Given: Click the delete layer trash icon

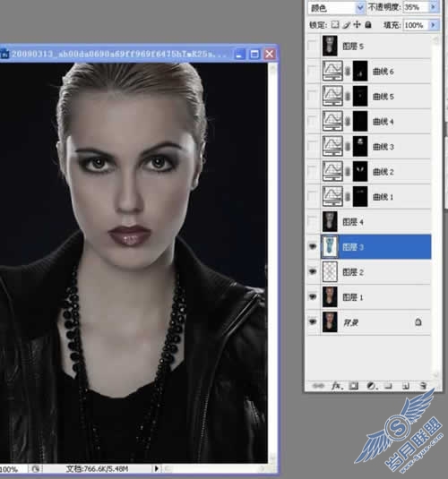Looking at the screenshot, I should [x=423, y=386].
